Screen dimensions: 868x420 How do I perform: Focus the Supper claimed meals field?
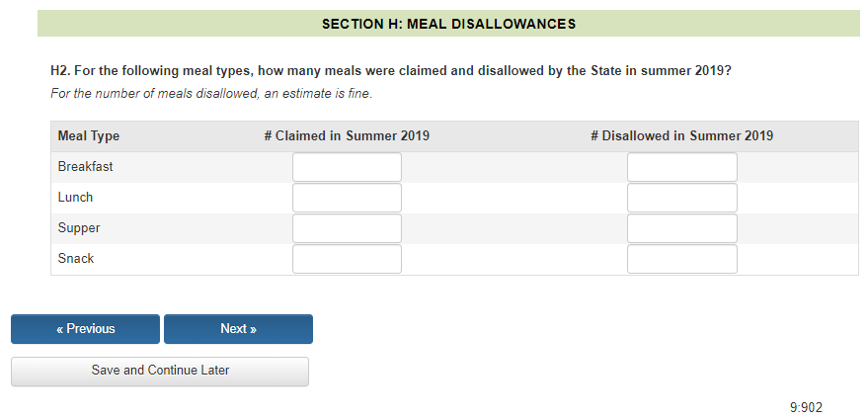coord(347,228)
